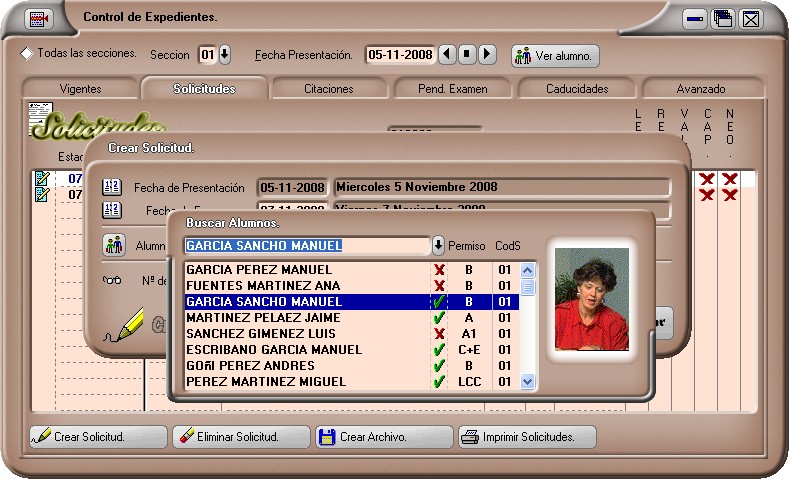Open the Seccion dropdown arrow
The height and width of the screenshot is (479, 789).
[x=224, y=55]
